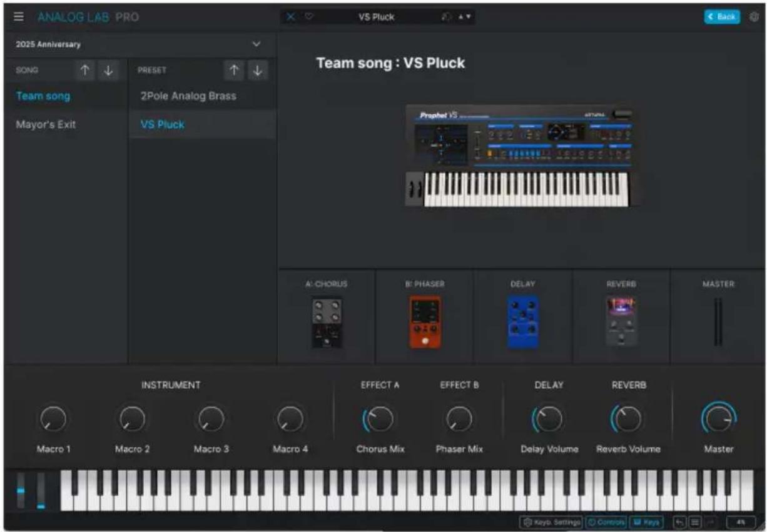The image size is (767, 532).
Task: Move song up with SONG up arrow
Action: pos(85,71)
